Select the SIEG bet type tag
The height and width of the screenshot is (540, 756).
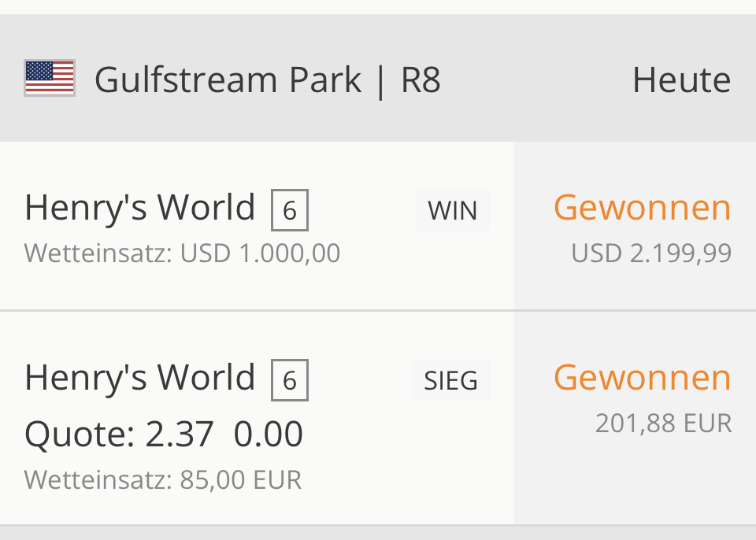450,380
